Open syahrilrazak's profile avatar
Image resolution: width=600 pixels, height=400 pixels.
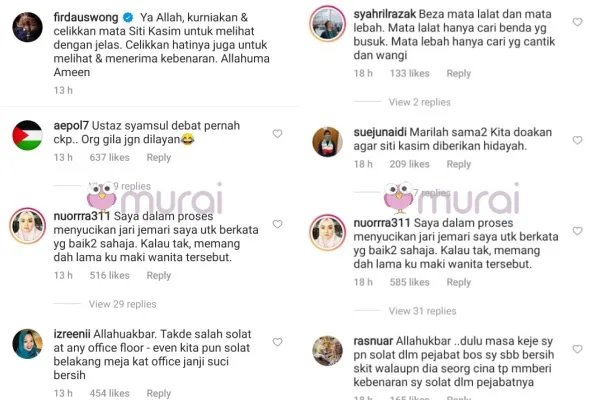tap(328, 24)
